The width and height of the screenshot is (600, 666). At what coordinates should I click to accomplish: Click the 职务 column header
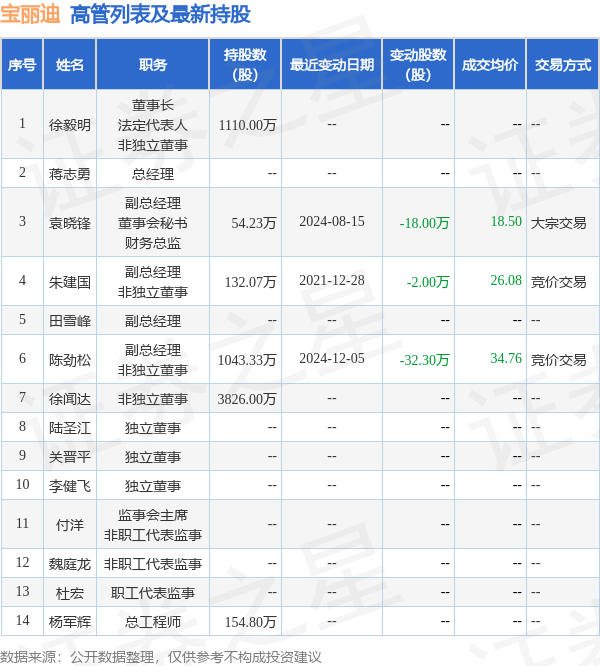(x=153, y=65)
